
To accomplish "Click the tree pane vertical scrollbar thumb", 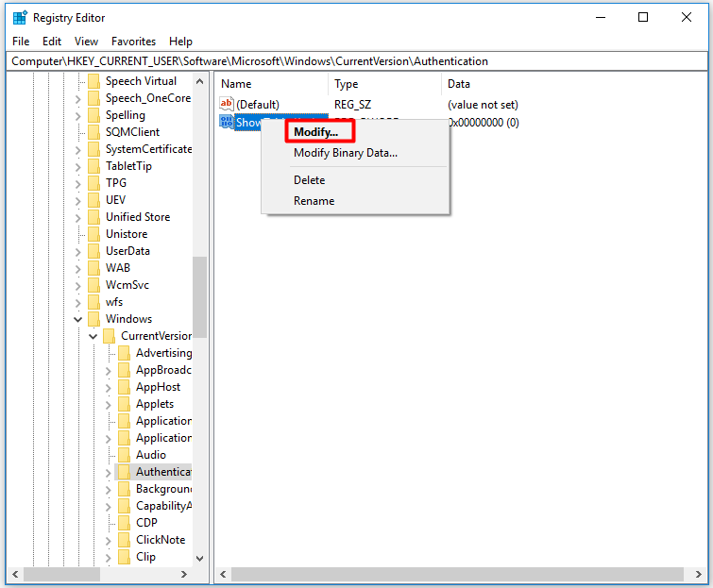I will (x=199, y=297).
